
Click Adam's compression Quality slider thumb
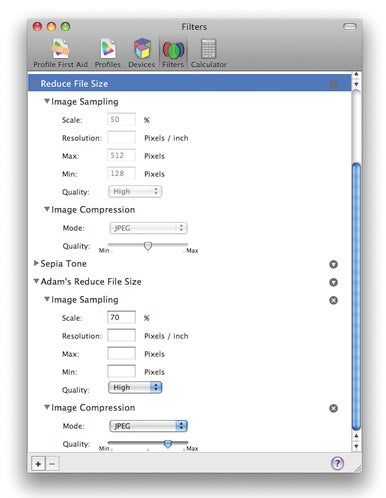click(168, 444)
